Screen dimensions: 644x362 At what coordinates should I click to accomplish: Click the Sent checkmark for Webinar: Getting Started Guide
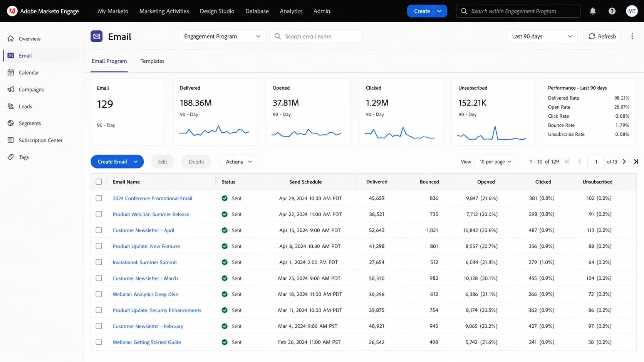(x=225, y=342)
